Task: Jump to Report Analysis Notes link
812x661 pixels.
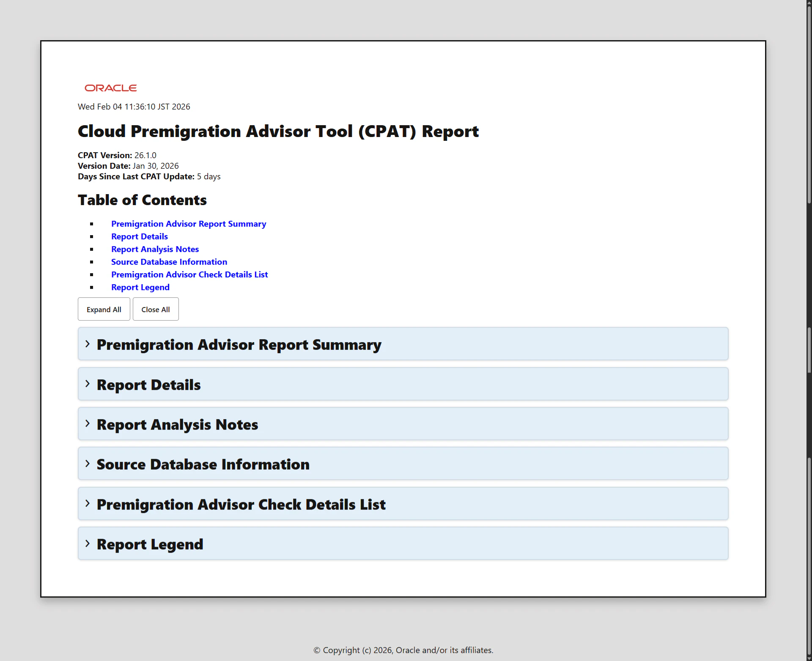Action: pyautogui.click(x=155, y=249)
